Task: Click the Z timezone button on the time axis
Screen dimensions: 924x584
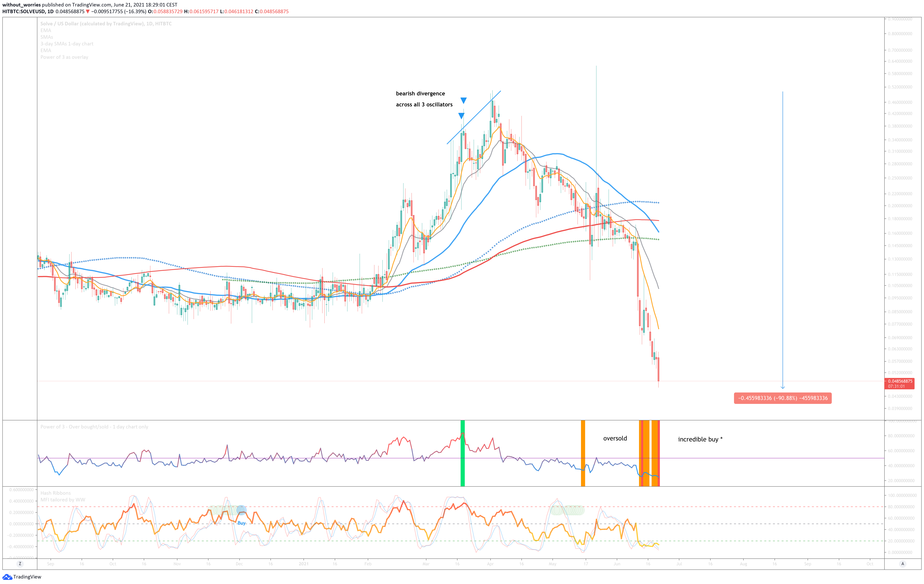Action: tap(20, 564)
